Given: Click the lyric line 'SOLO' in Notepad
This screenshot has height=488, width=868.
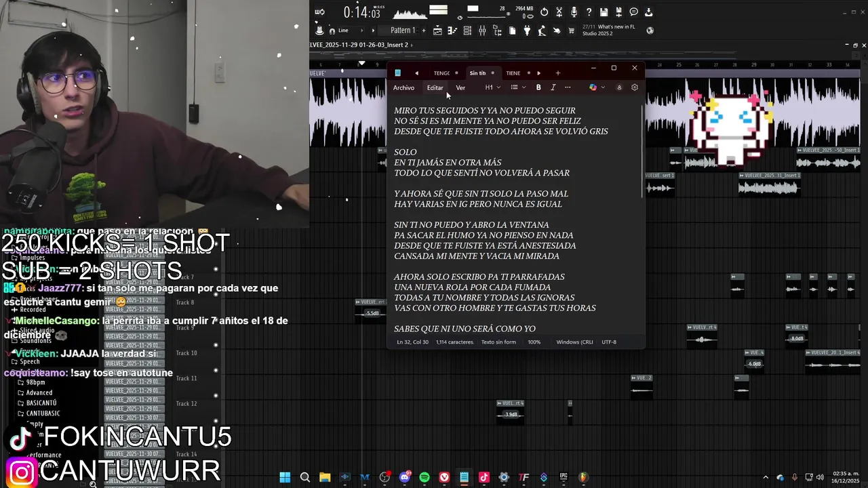Looking at the screenshot, I should pos(406,152).
